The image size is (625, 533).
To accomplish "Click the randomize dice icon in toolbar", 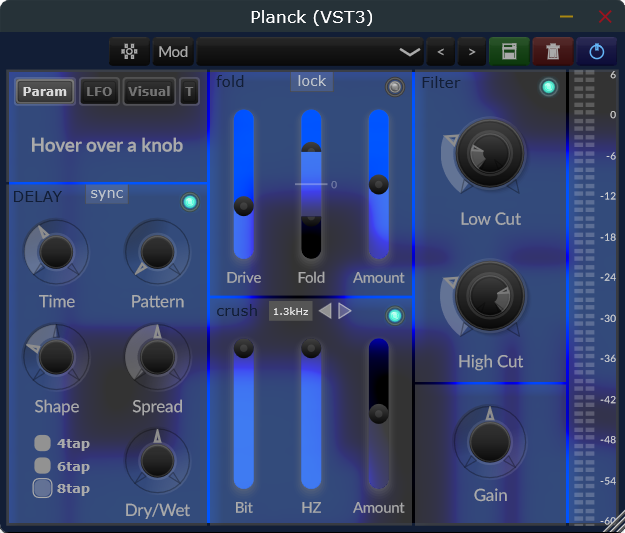I will tap(129, 51).
